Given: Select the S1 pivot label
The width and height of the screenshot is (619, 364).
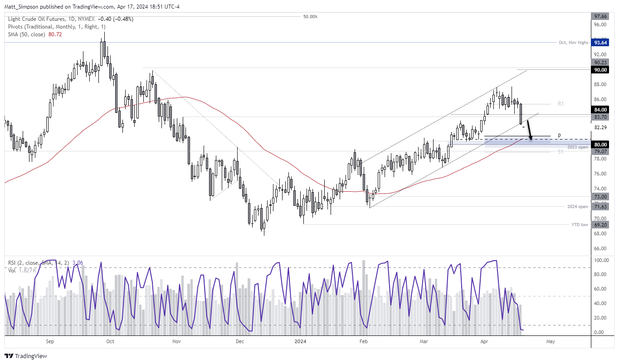Looking at the screenshot, I should (x=561, y=152).
